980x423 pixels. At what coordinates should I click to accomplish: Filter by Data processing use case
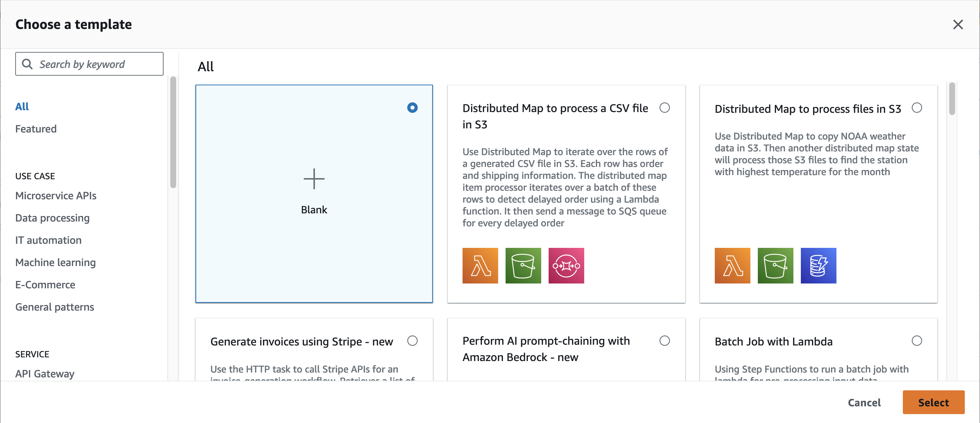tap(53, 218)
